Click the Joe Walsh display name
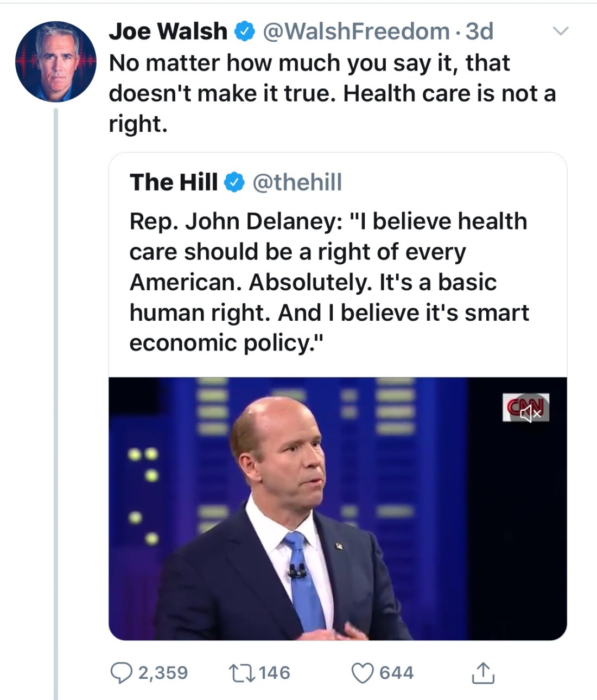This screenshot has width=597, height=700. point(168,31)
